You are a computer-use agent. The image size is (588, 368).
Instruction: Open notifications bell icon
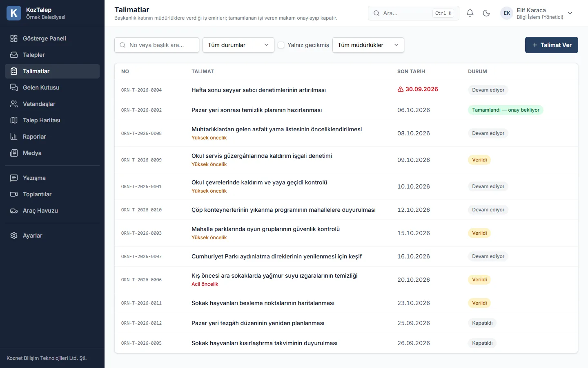pyautogui.click(x=470, y=13)
